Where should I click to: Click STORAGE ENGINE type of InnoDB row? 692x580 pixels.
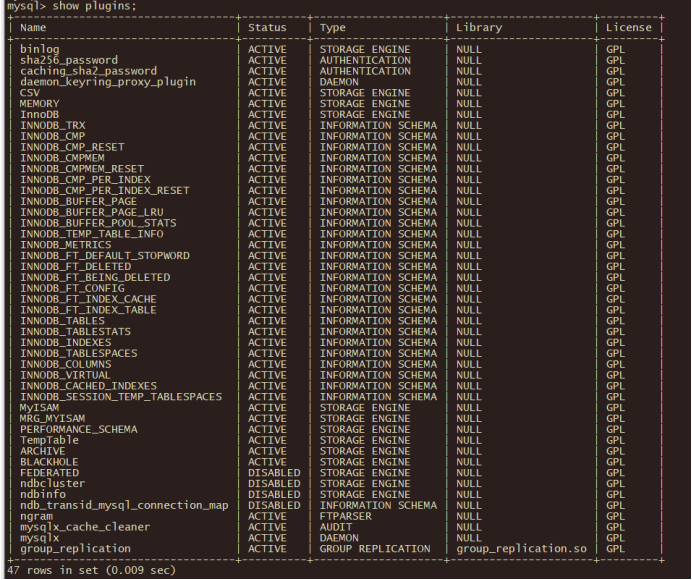coord(365,114)
